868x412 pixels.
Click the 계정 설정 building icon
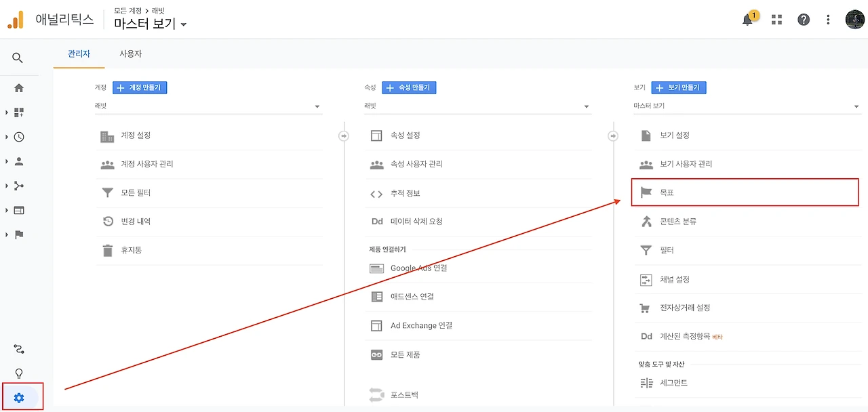(x=107, y=136)
